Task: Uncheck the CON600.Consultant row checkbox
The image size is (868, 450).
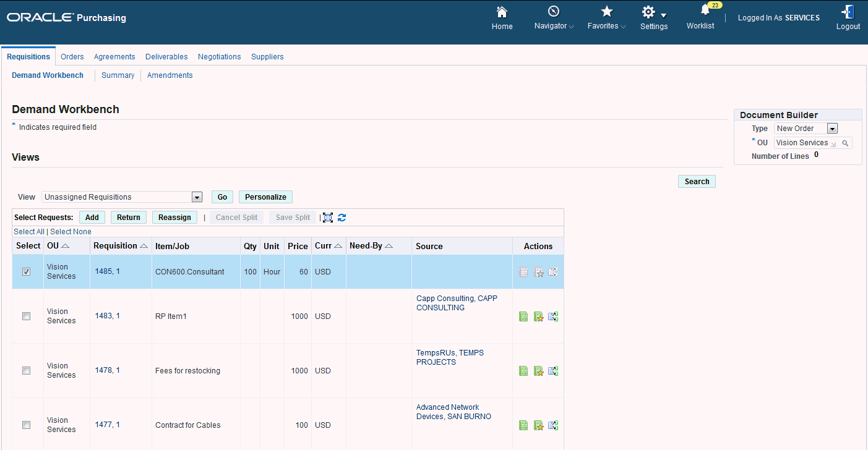Action: (26, 271)
